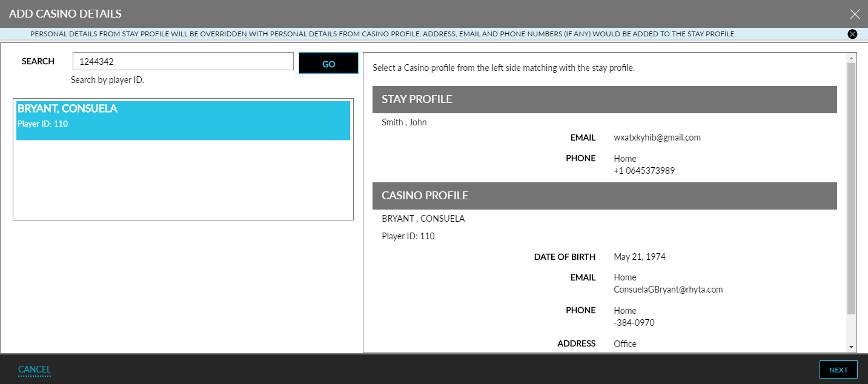Click BRYANT , CONSUELA name in casino profile
The width and height of the screenshot is (868, 384).
tap(423, 219)
